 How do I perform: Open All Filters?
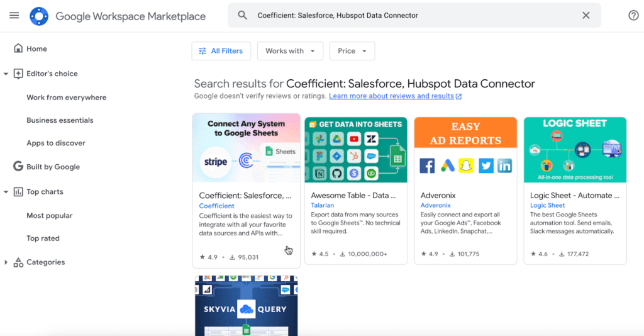(221, 51)
